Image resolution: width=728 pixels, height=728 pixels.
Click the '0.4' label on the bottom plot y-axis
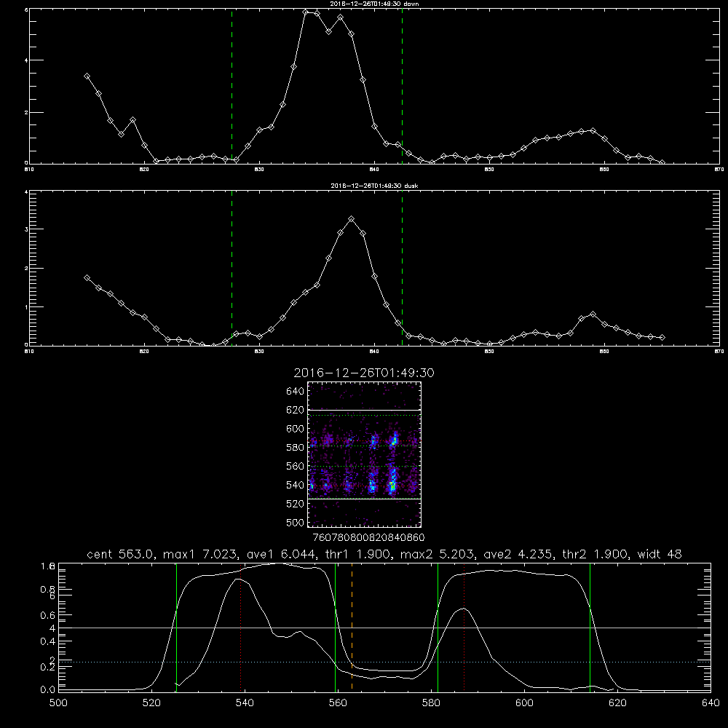[x=48, y=641]
